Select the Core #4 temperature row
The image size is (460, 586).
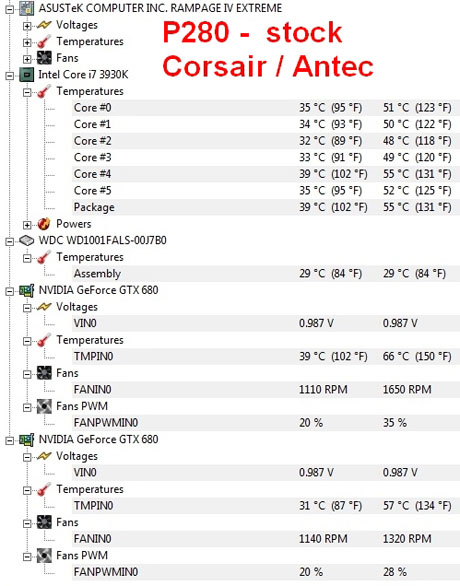point(266,174)
